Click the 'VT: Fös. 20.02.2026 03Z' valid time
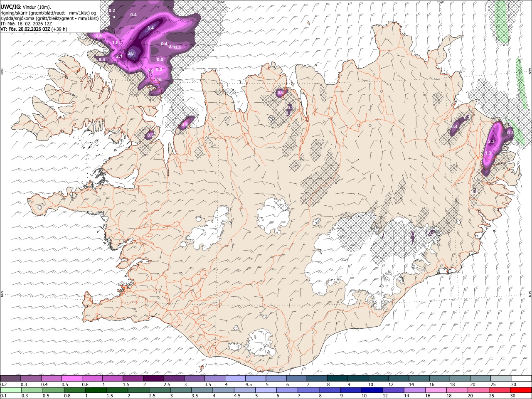Viewport: 532px width, 399px height. click(26, 29)
